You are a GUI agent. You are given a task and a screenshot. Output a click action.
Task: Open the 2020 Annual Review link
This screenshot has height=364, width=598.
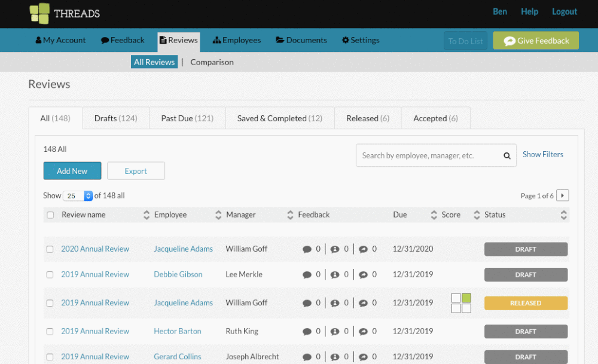[x=95, y=249]
